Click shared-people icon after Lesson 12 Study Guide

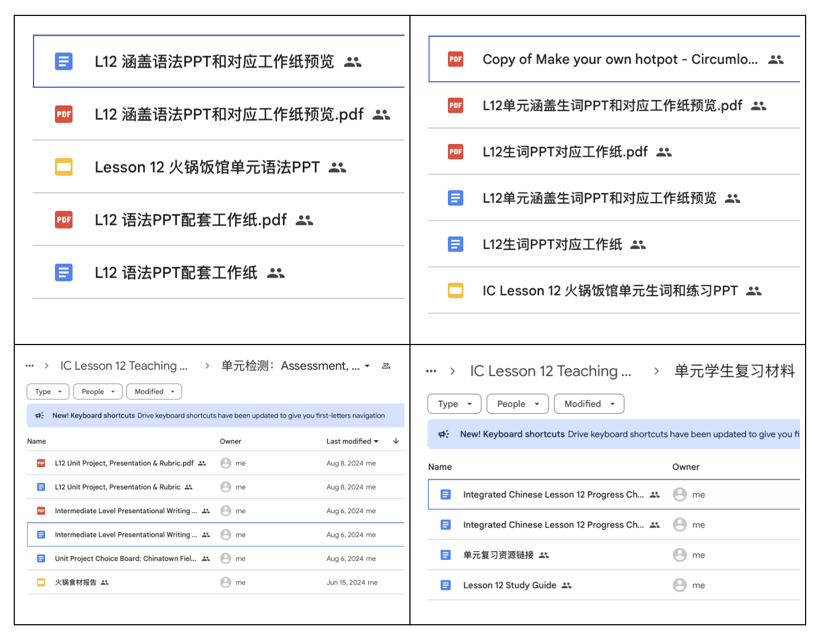point(567,586)
